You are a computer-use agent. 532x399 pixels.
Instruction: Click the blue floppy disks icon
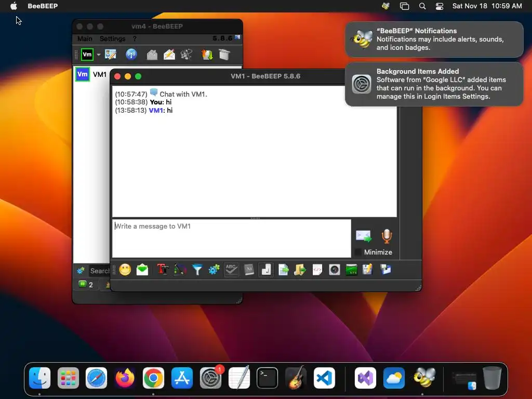[385, 270]
